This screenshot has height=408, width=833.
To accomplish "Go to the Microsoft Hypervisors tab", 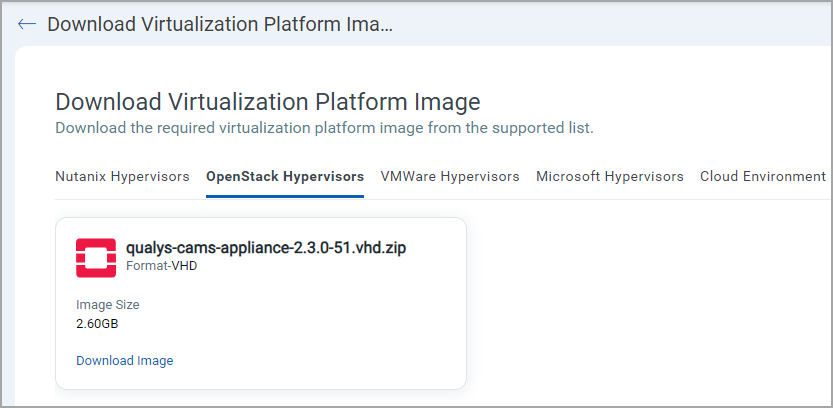I will (x=610, y=177).
